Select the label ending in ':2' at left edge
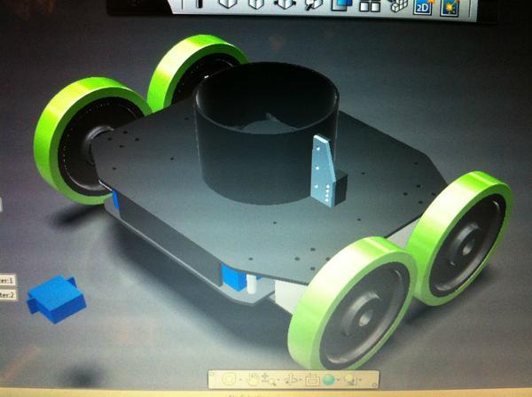The width and height of the screenshot is (532, 397). tap(7, 294)
